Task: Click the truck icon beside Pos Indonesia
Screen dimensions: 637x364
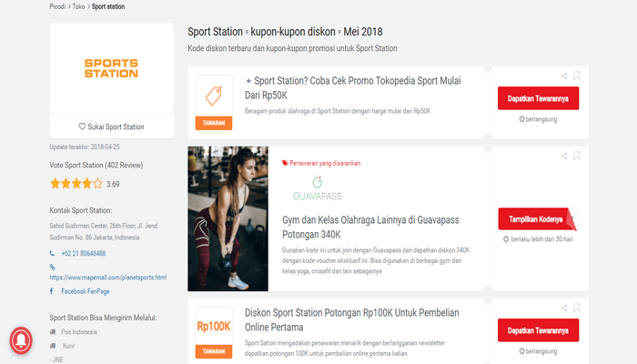Action: pyautogui.click(x=53, y=332)
